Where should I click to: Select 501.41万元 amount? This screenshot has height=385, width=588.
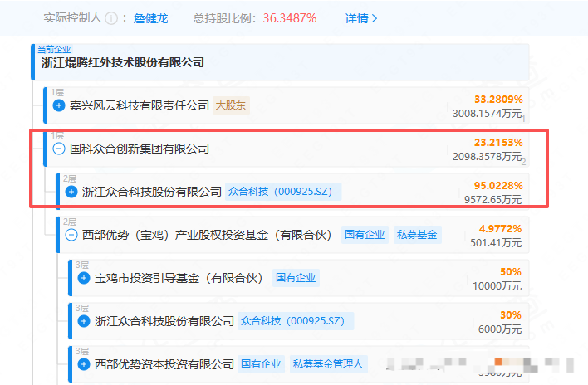click(x=496, y=242)
